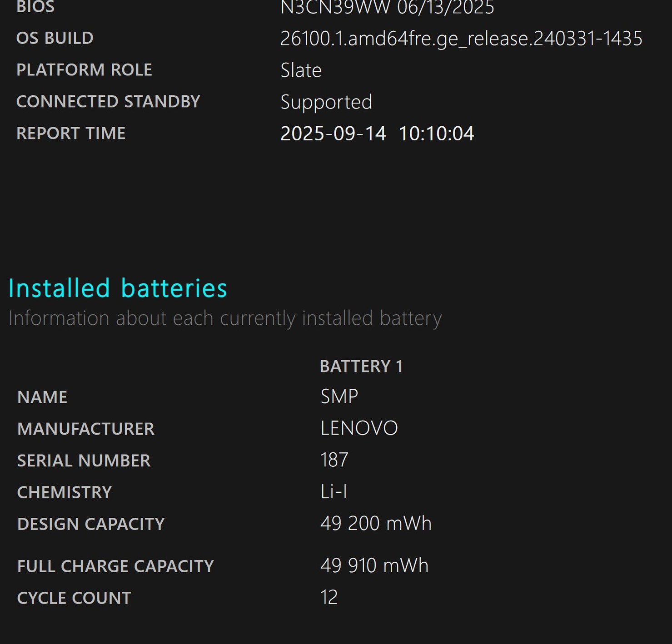Click the serial number value 187
The height and width of the screenshot is (644, 672).
[x=334, y=460]
